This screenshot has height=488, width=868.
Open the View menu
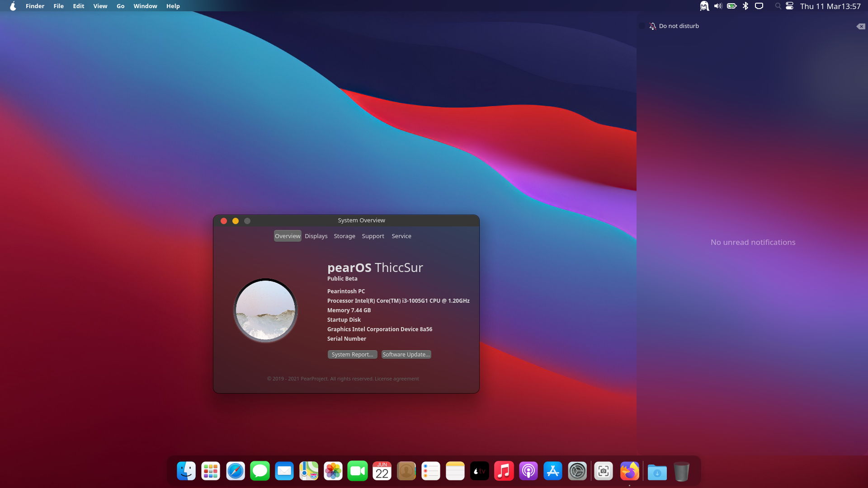[100, 6]
